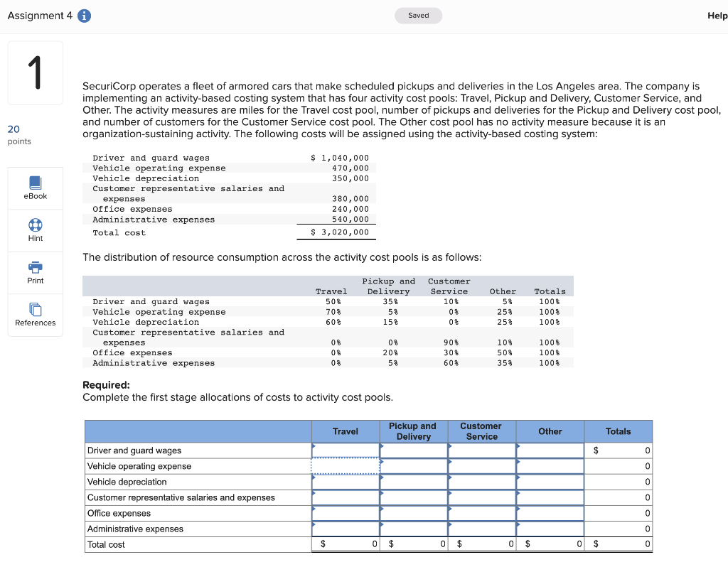Select the Hint compass icon
Viewport: 728px width, 567px height.
pyautogui.click(x=35, y=225)
